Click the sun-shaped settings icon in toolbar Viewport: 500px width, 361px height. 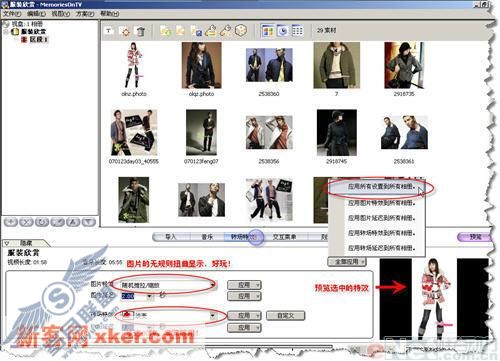click(125, 31)
